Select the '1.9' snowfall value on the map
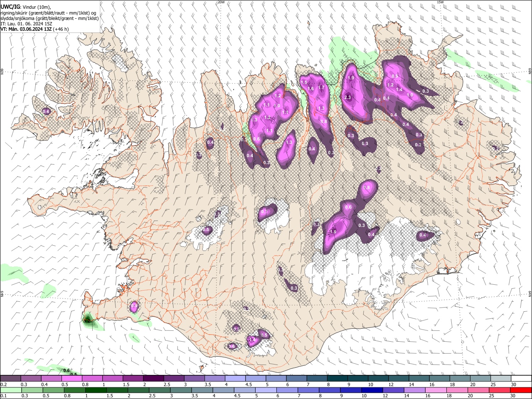Screen dimensions: 532x399 [x=351, y=78]
